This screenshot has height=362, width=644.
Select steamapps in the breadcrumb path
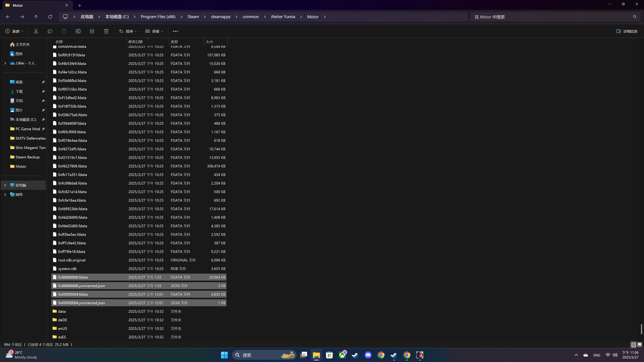coord(221,17)
